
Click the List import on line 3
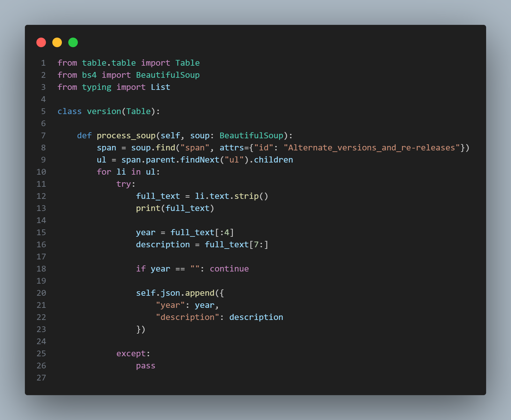click(x=160, y=87)
